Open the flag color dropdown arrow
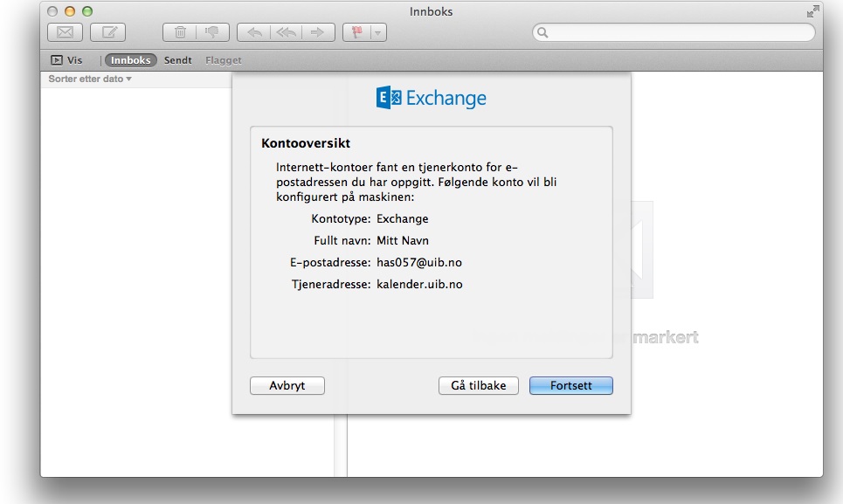843x504 pixels. (377, 32)
